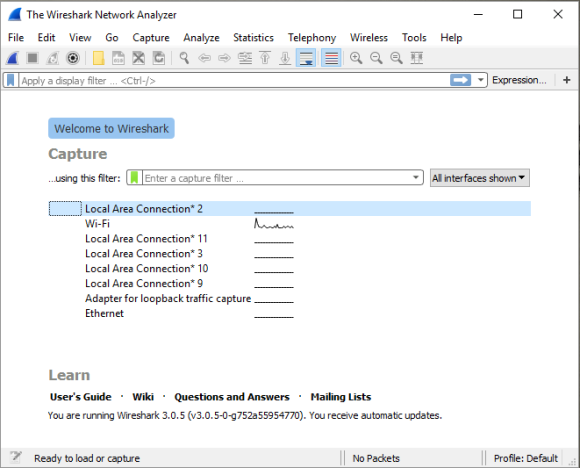Open capture options gear icon
Viewport: 580px width, 468px height.
73,58
